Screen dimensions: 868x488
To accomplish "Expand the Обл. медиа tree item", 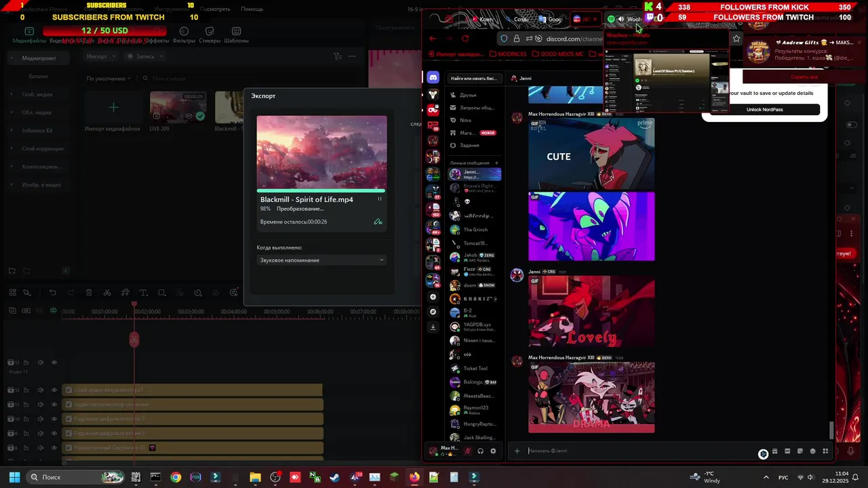I will click(12, 113).
